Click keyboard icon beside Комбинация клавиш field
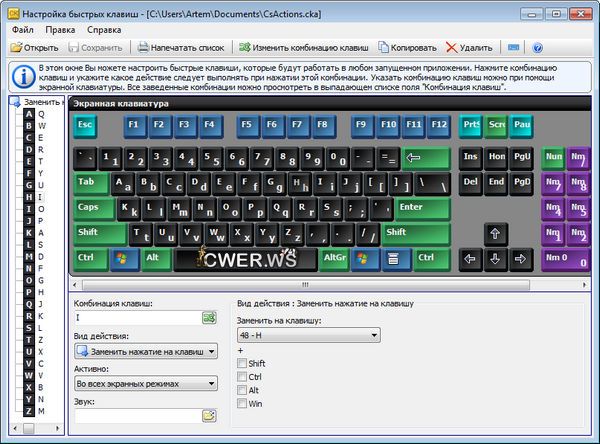The width and height of the screenshot is (600, 444). click(x=209, y=318)
